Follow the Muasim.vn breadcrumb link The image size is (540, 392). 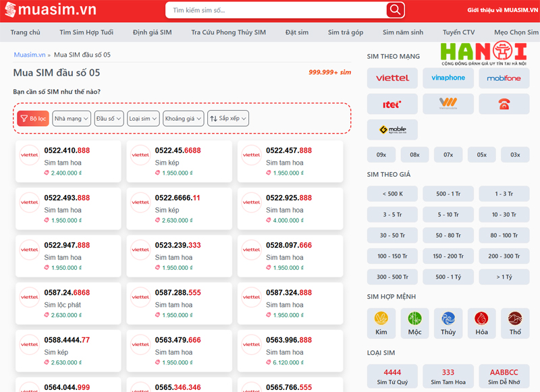click(x=29, y=55)
